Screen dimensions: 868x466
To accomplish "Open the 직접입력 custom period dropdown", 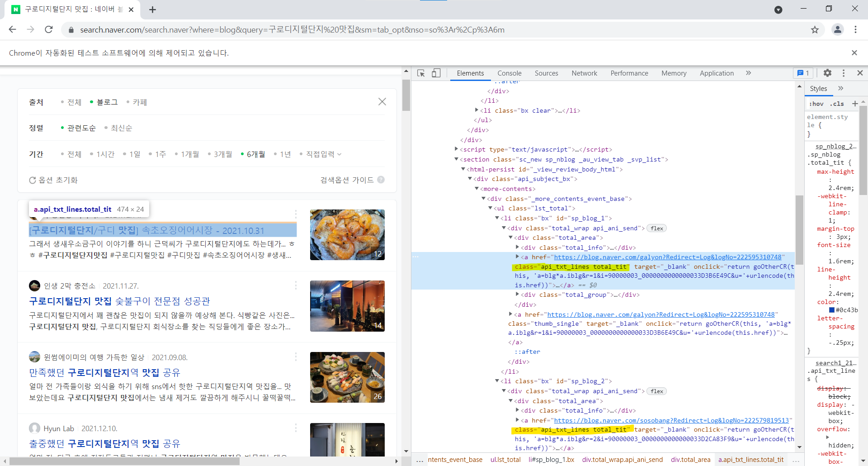I will click(x=321, y=154).
